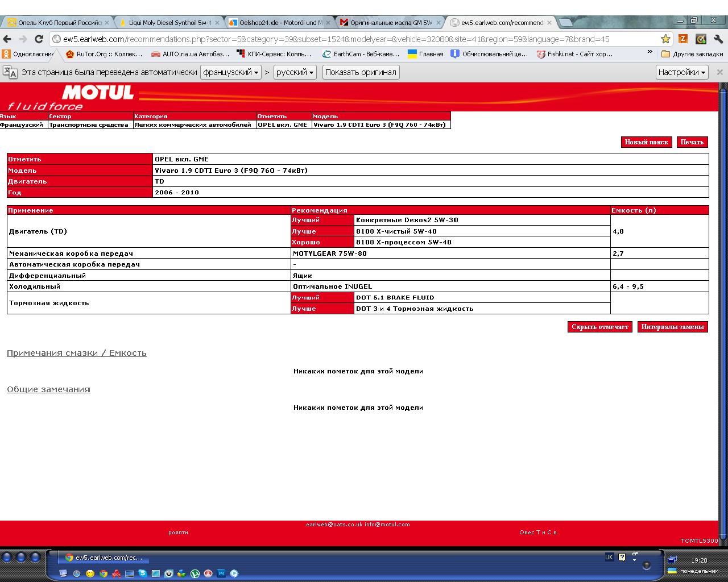Image resolution: width=728 pixels, height=582 pixels.
Task: Launch the red Adobe Reader taskbar icon
Action: coord(117,573)
